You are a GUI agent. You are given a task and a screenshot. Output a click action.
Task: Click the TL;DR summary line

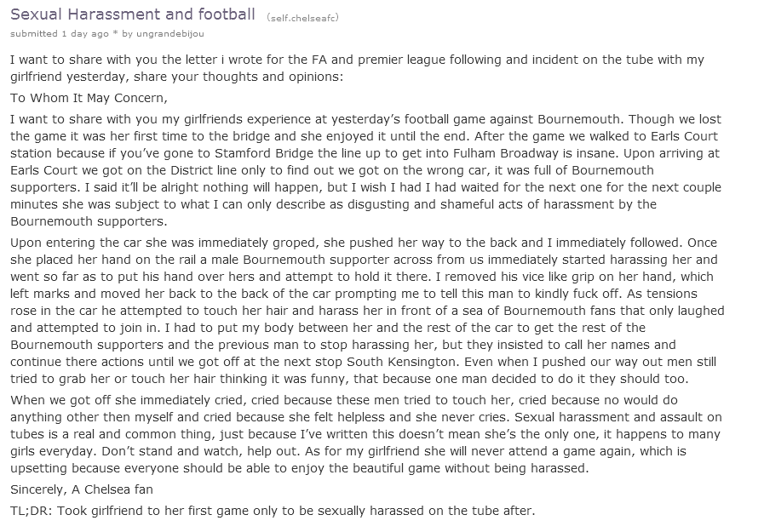tap(273, 511)
